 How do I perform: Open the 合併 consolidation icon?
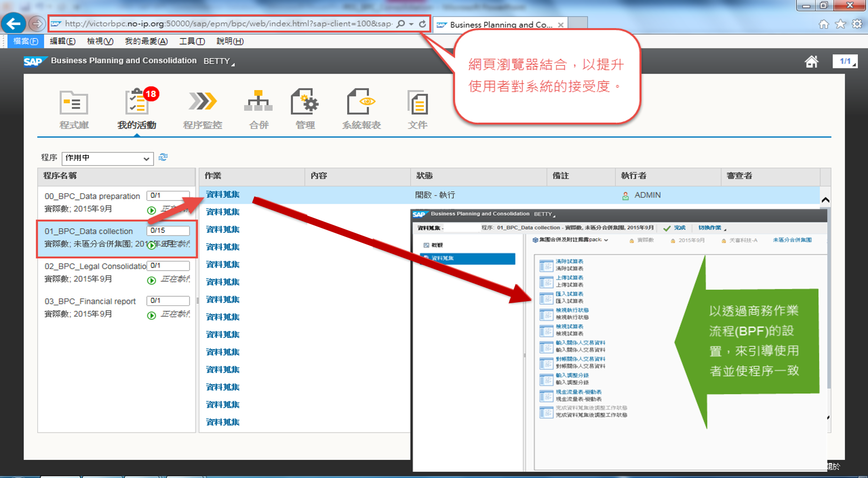coord(258,109)
